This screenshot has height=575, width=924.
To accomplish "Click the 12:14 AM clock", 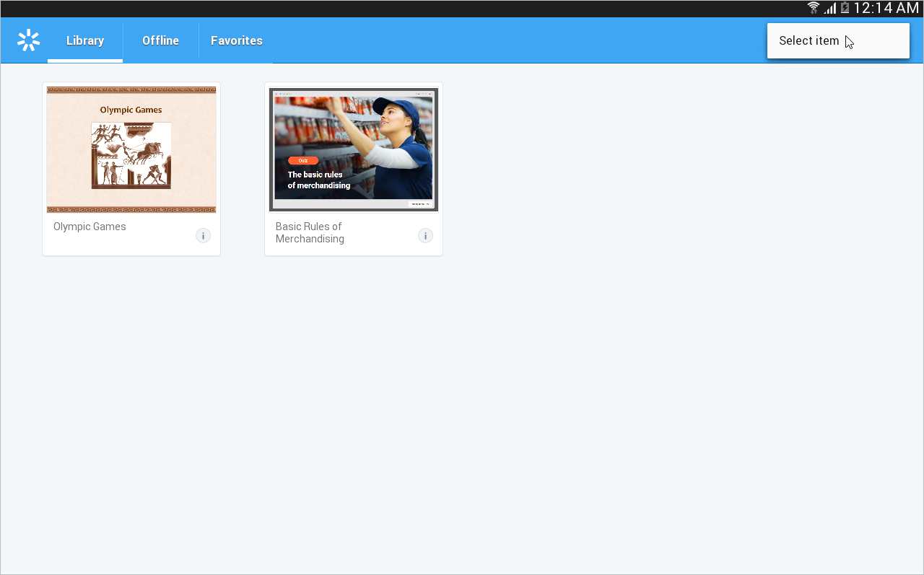I will (886, 8).
